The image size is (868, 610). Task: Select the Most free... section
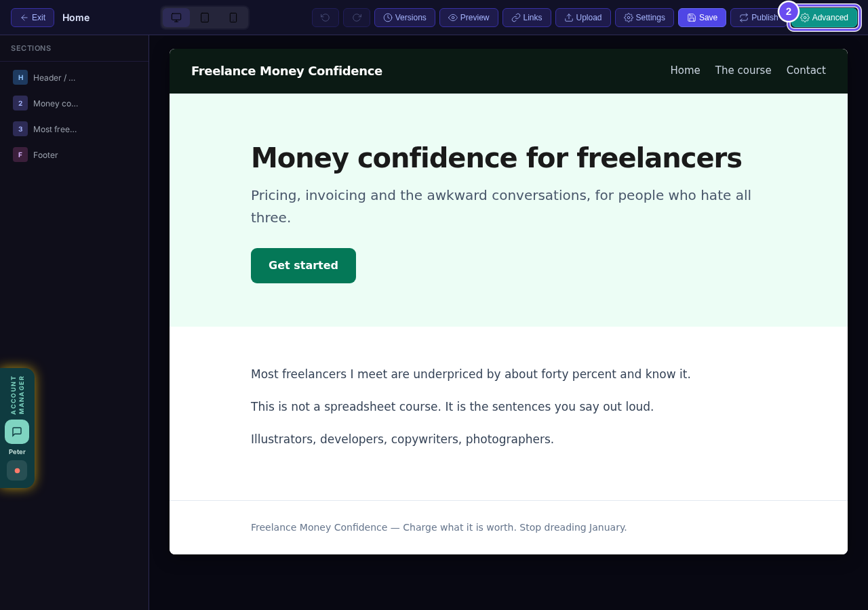(74, 129)
